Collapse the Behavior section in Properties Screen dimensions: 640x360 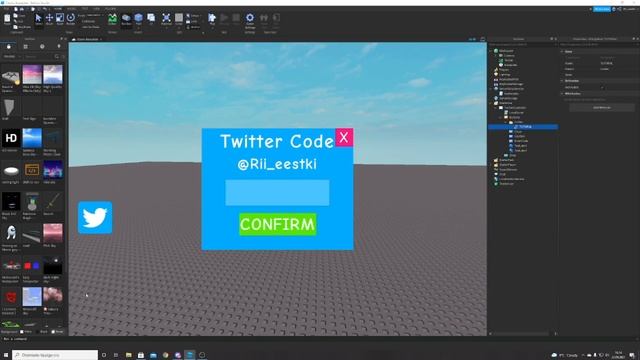(x=562, y=81)
